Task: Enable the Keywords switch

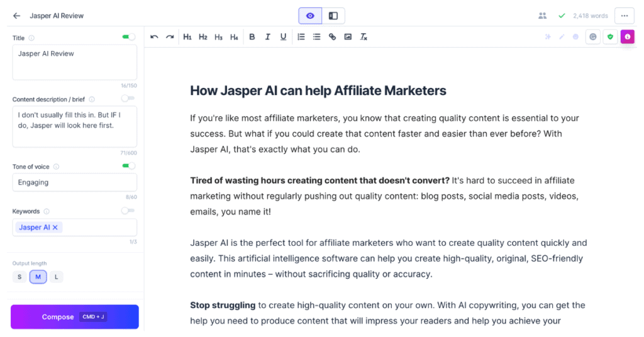Action: 128,211
